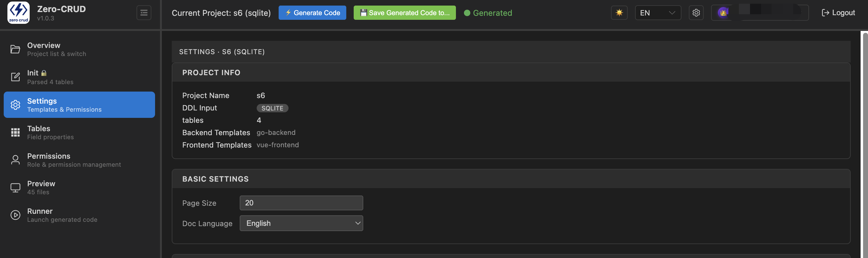Open Runner Launch generated code page
This screenshot has height=258, width=868.
79,215
